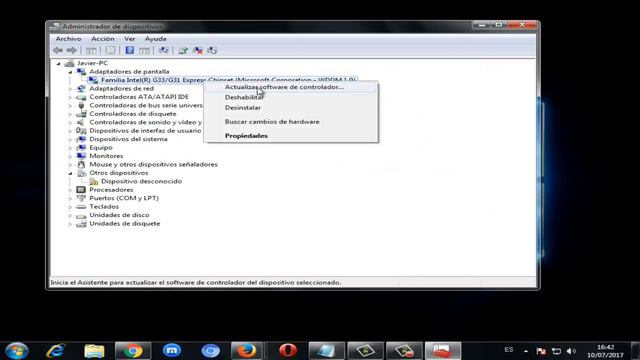This screenshot has height=360, width=640.
Task: Click the disable device toolbar icon
Action: pyautogui.click(x=212, y=51)
